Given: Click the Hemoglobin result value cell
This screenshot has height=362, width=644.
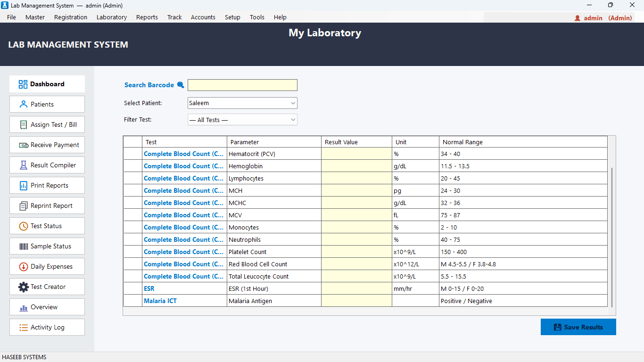Looking at the screenshot, I should 356,166.
